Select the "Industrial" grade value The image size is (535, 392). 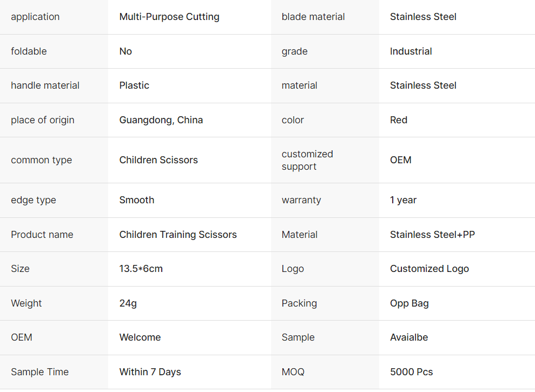coord(411,51)
